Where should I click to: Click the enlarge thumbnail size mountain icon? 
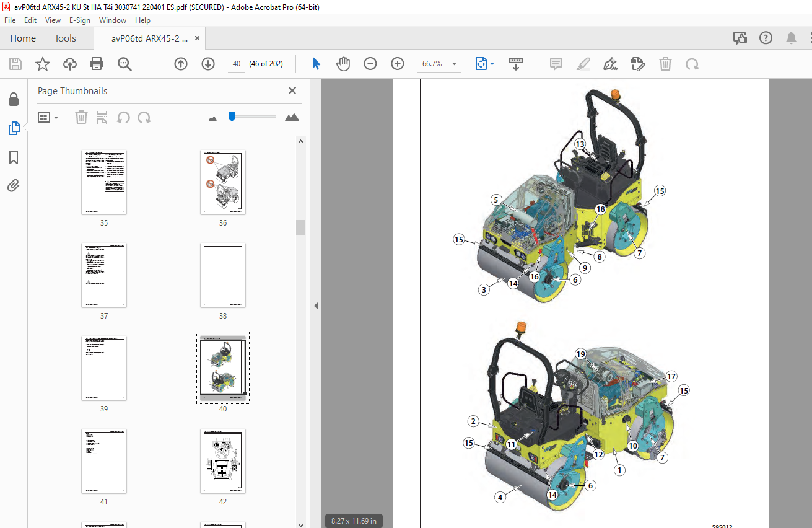click(x=292, y=117)
